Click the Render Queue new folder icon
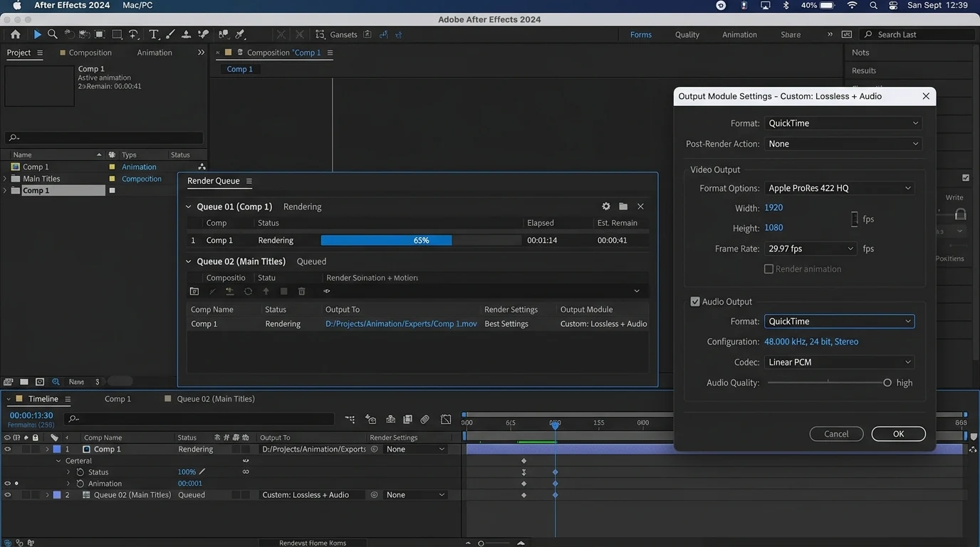 [194, 291]
